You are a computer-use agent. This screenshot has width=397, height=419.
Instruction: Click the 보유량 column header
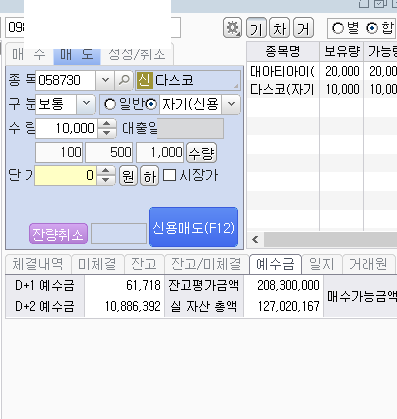pyautogui.click(x=342, y=51)
